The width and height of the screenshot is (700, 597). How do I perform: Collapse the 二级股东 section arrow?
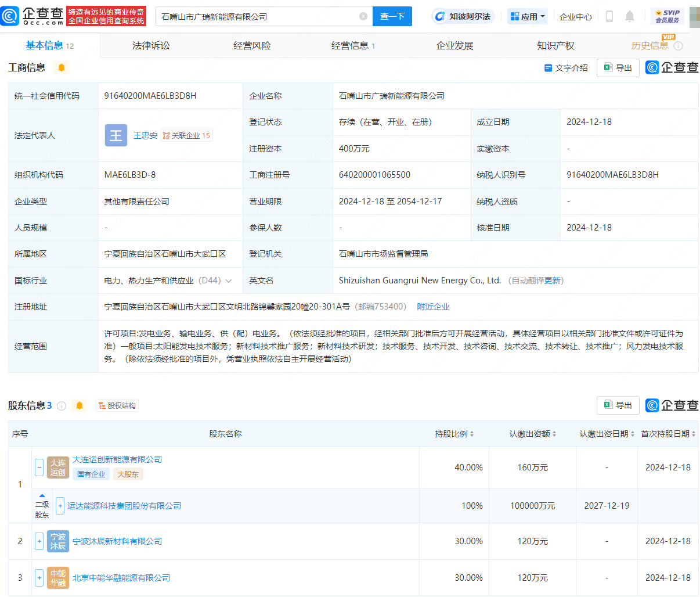[42, 496]
